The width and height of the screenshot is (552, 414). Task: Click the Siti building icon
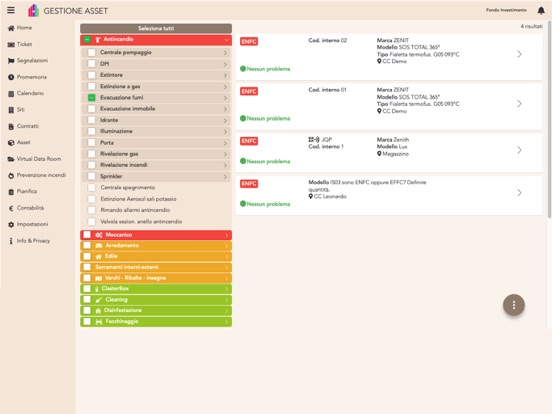coord(11,110)
